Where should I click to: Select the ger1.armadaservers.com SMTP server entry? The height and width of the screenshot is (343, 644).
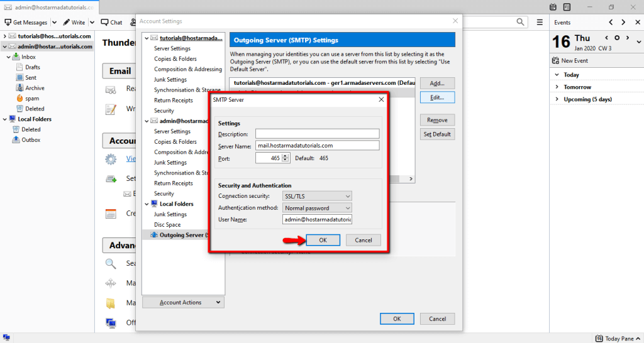click(322, 82)
